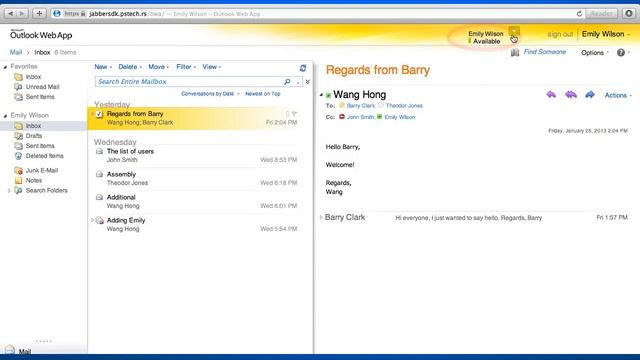Open Unread Mail folder in Favorites
Image resolution: width=640 pixels, height=360 pixels.
(42, 87)
